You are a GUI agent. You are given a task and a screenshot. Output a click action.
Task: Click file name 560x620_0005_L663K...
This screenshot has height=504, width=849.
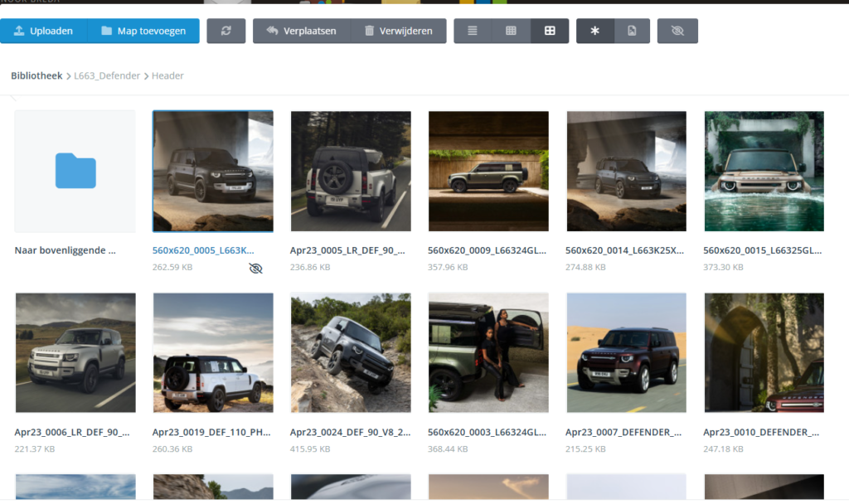coord(203,250)
